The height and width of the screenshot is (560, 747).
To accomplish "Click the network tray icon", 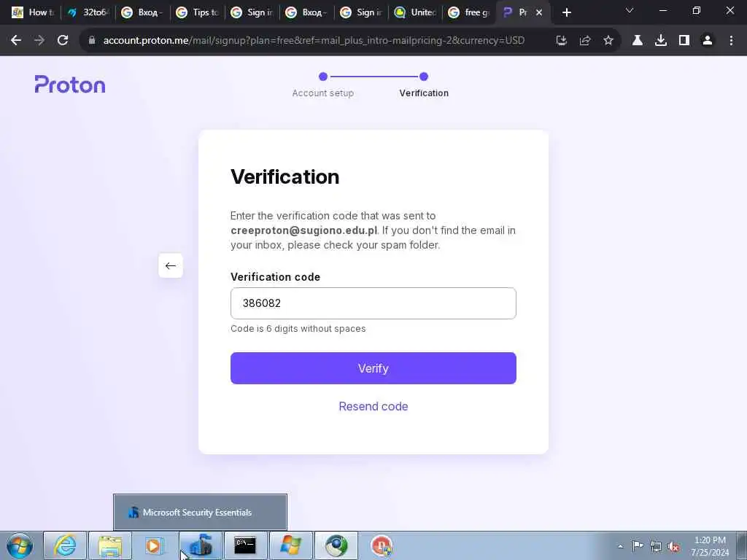I will tap(656, 546).
